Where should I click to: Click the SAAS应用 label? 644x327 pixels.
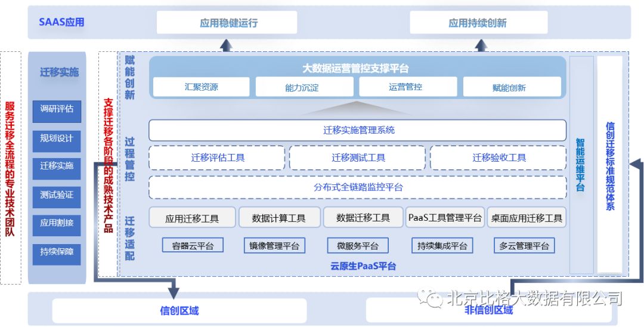tap(61, 22)
